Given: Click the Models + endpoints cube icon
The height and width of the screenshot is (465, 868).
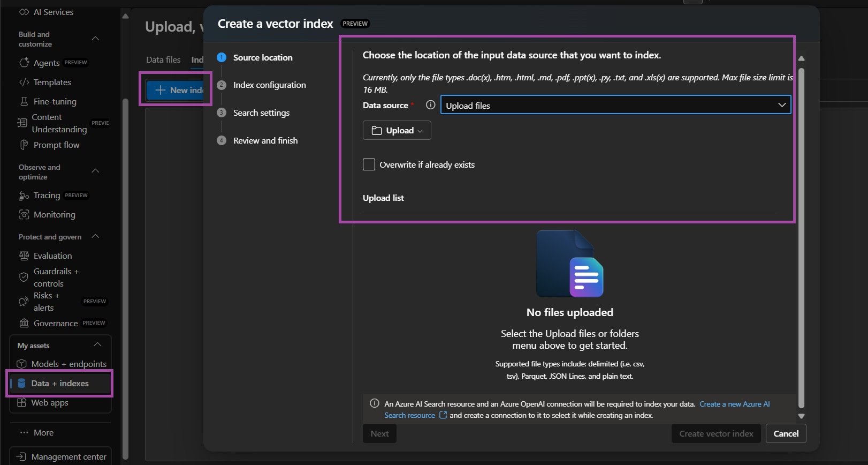Looking at the screenshot, I should point(21,364).
